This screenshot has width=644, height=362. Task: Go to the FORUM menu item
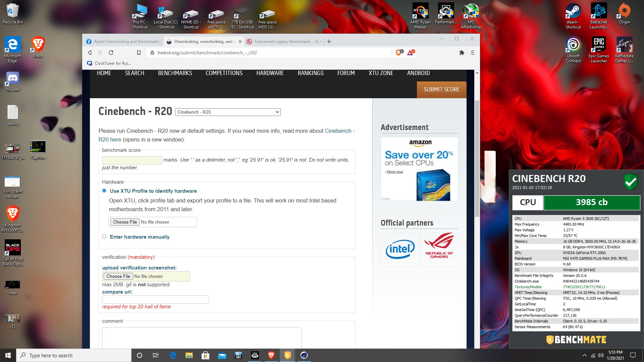pyautogui.click(x=346, y=73)
